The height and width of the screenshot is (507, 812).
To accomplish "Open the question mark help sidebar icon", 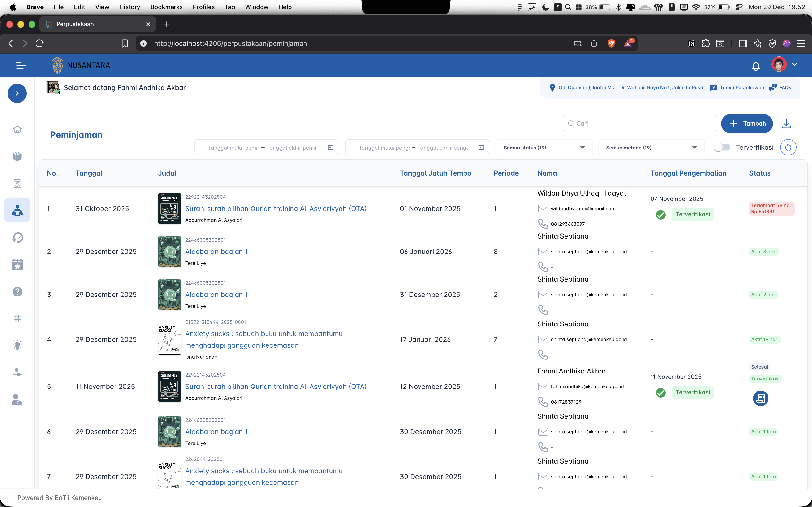I will 17,291.
